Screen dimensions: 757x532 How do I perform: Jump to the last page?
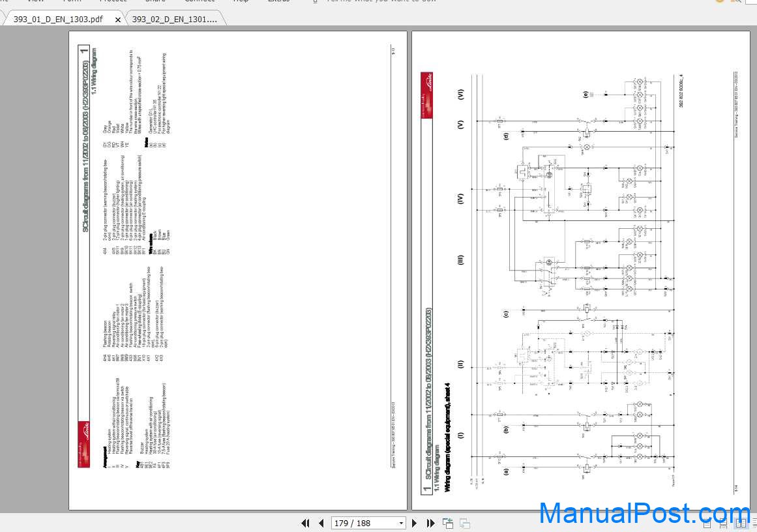[x=430, y=524]
